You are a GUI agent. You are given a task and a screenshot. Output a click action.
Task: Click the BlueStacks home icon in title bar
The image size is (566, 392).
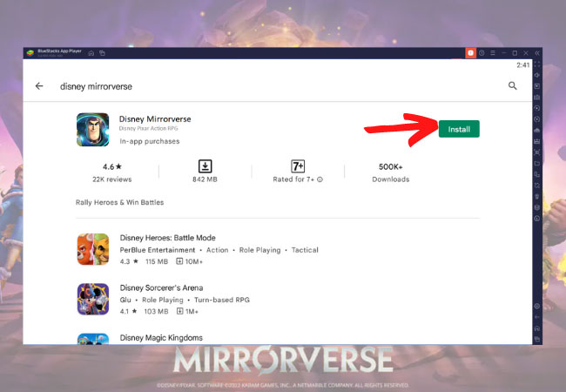pyautogui.click(x=91, y=53)
